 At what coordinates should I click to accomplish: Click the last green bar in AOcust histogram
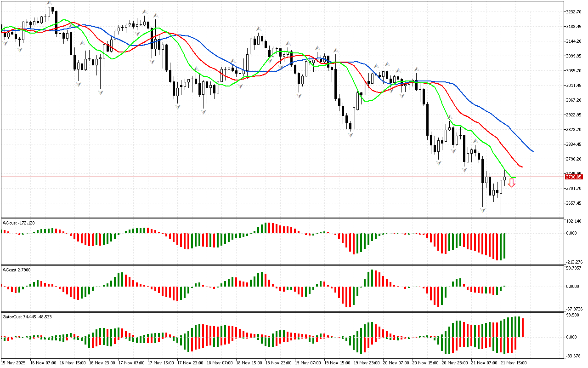click(x=504, y=245)
